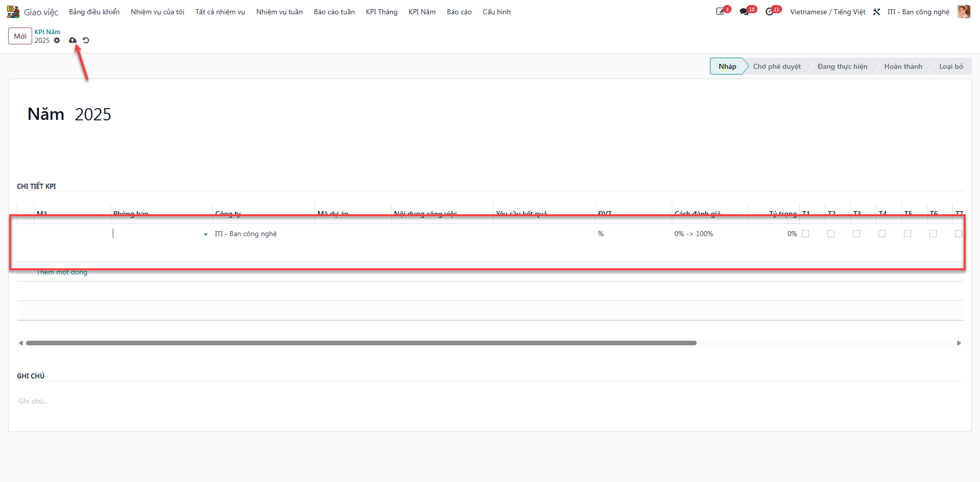Select the T6 month checkbox
This screenshot has width=980, height=482.
933,234
